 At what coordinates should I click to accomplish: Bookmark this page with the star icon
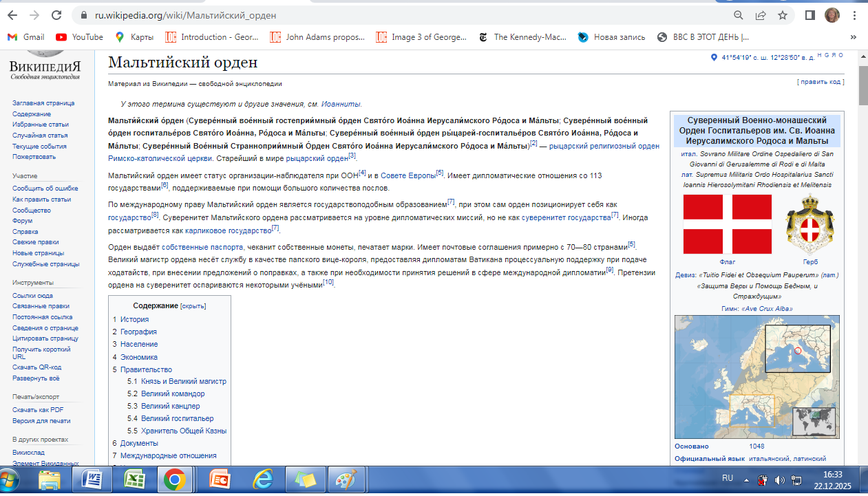click(x=783, y=15)
